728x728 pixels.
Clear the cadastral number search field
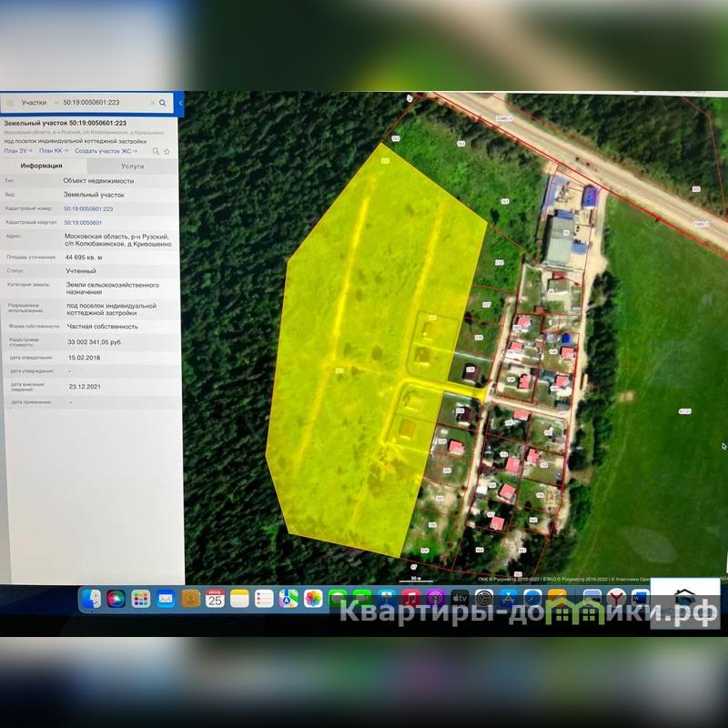[152, 104]
